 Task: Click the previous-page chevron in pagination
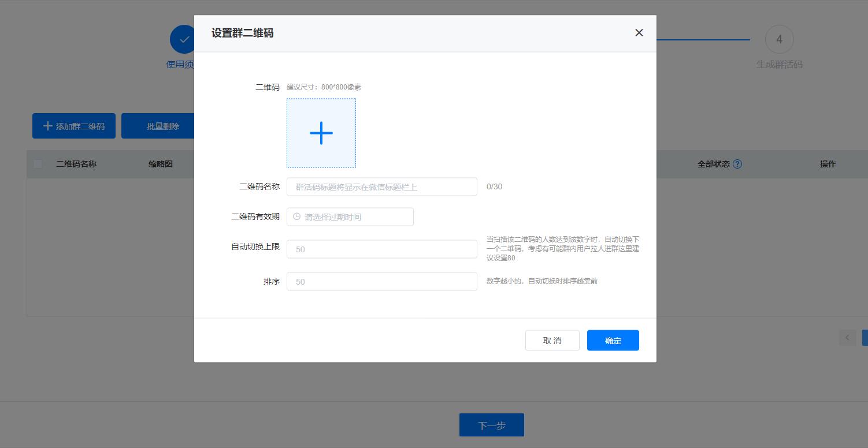click(x=847, y=338)
